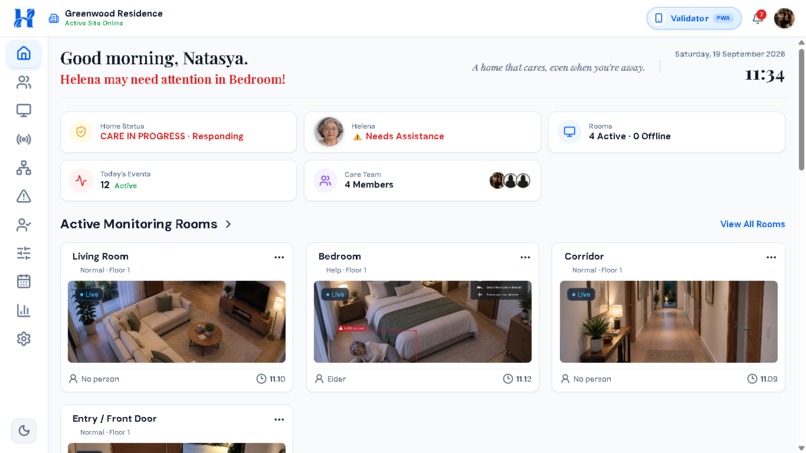This screenshot has height=453, width=806.
Task: Click the monitor icon in Rooms card
Action: coord(569,132)
